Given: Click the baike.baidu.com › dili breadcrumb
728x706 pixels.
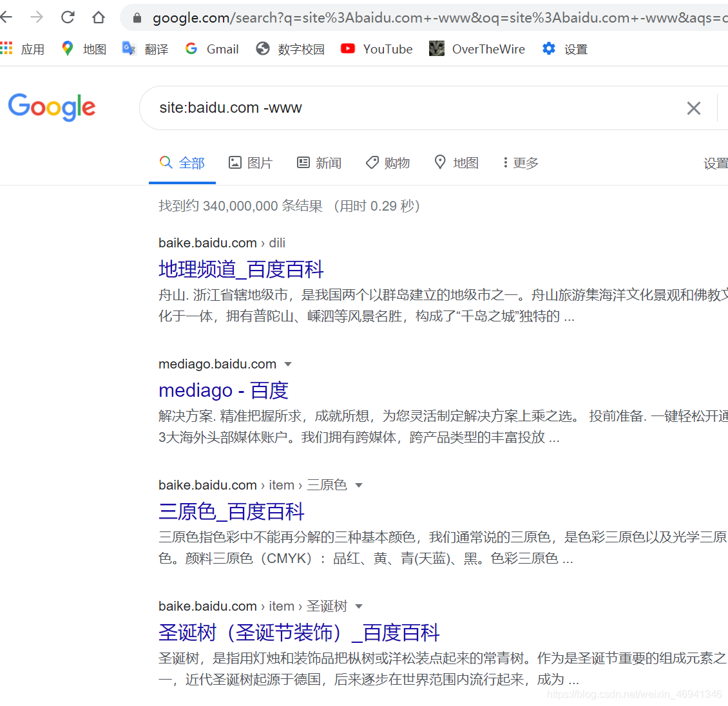Looking at the screenshot, I should (222, 243).
